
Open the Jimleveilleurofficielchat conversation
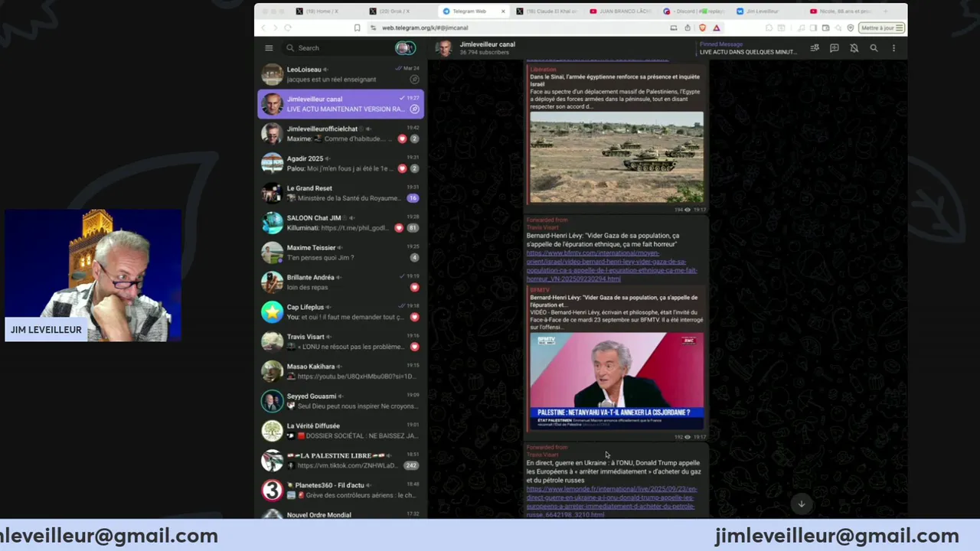341,134
